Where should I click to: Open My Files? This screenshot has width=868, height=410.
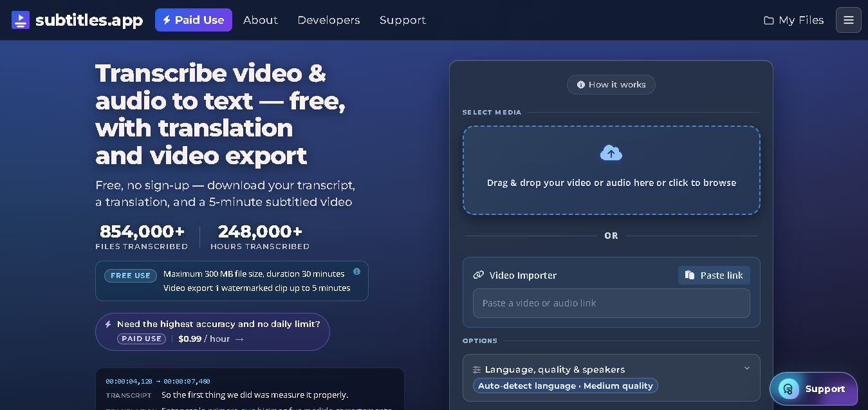tap(793, 20)
